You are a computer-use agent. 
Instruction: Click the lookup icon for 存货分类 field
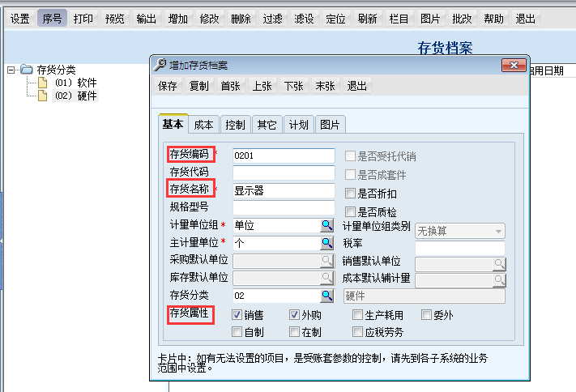(x=327, y=296)
